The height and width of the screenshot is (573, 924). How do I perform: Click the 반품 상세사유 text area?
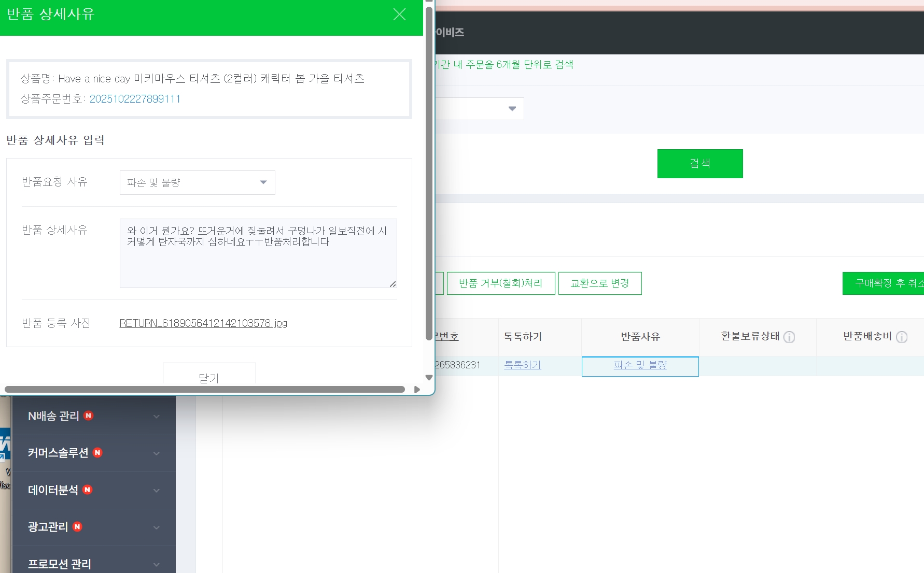tap(258, 253)
